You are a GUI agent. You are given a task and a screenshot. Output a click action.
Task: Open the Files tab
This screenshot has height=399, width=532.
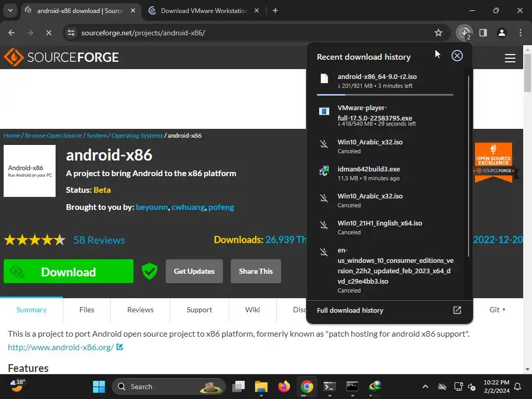[87, 310]
